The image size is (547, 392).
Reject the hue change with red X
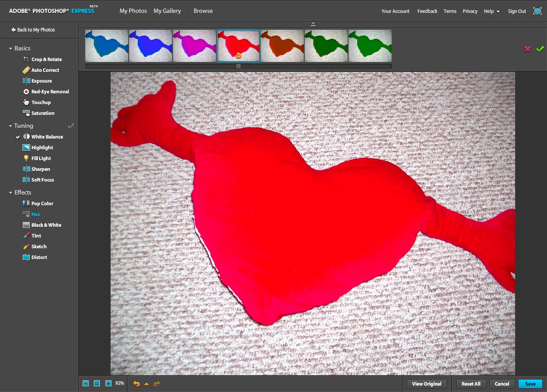click(528, 49)
